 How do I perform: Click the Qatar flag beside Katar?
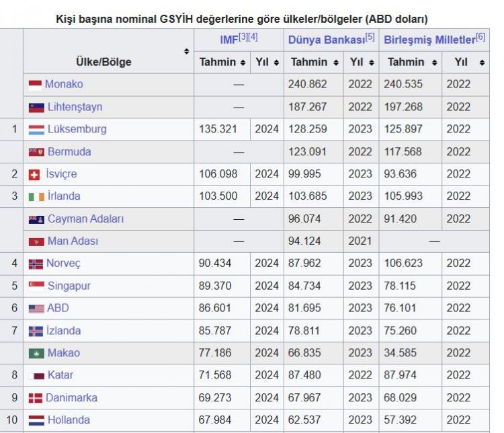tap(39, 375)
